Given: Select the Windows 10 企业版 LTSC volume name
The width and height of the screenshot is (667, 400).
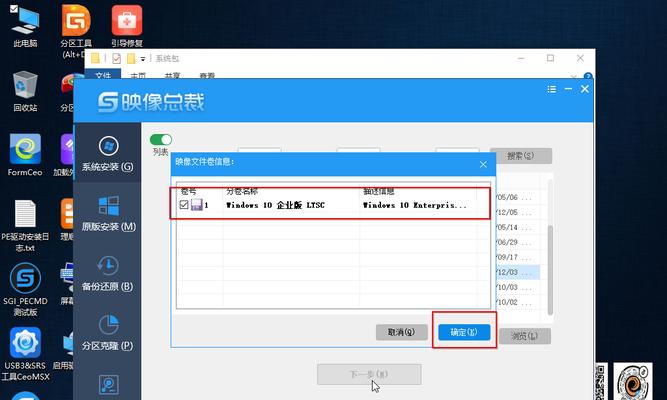Looking at the screenshot, I should coord(275,205).
